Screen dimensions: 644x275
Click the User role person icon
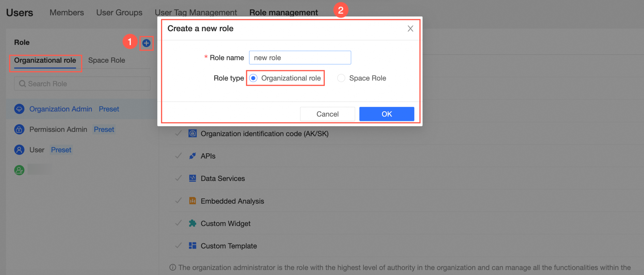point(19,150)
